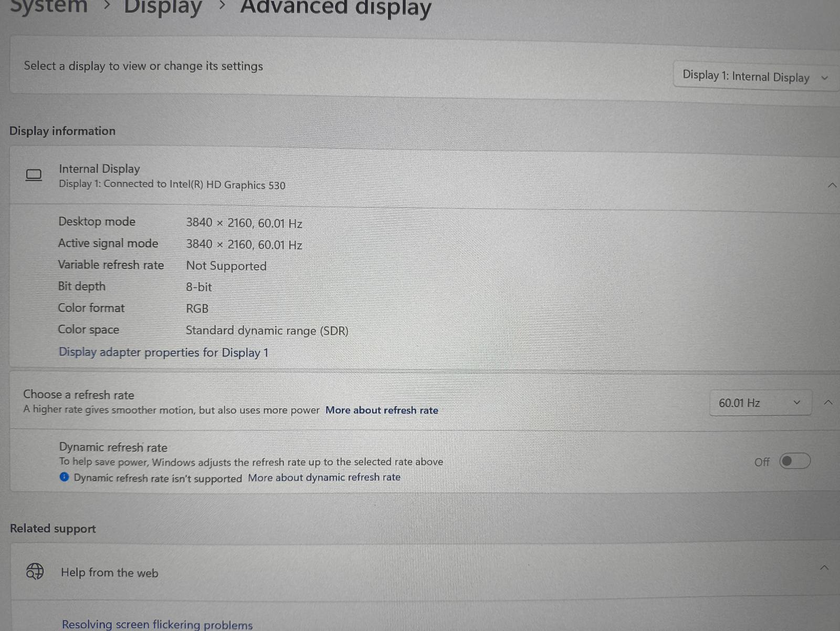Click the breadcrumb arrow before Advanced display
Image resolution: width=840 pixels, height=631 pixels.
(222, 6)
